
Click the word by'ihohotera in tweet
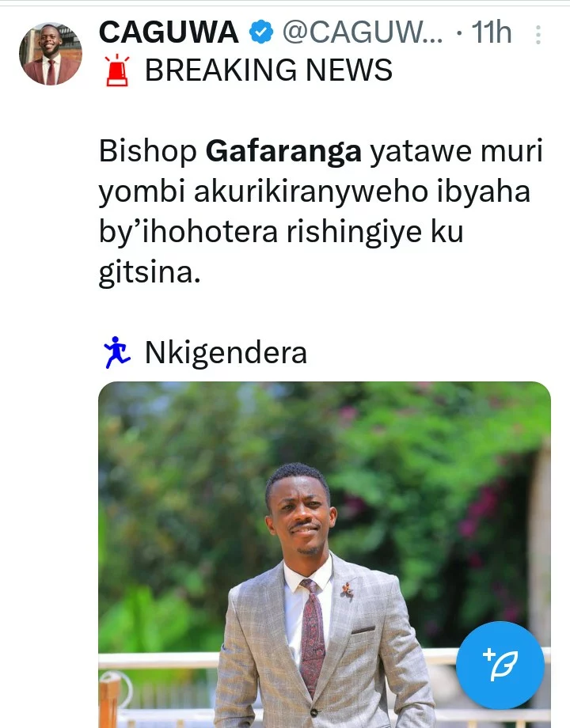click(188, 232)
